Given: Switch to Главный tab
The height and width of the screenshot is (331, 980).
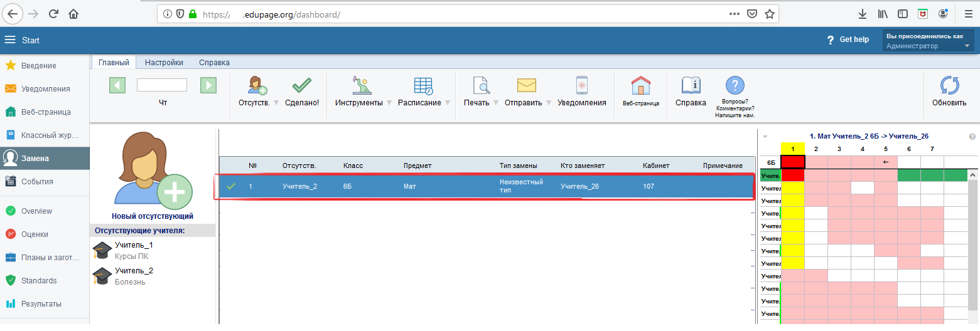Looking at the screenshot, I should click(114, 63).
